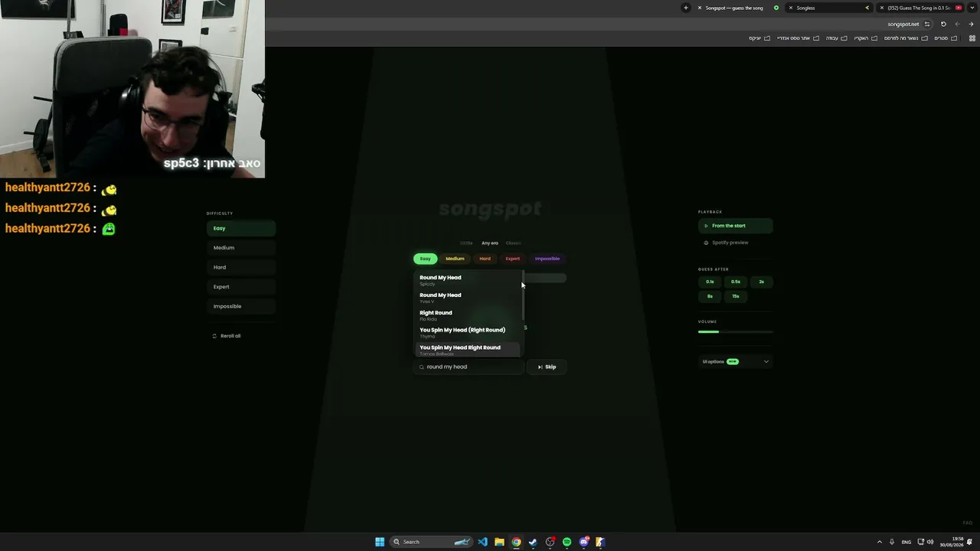Pick suggestion You Spin My Head (Right Round)
Viewport: 980px width, 551px height.
tap(468, 333)
